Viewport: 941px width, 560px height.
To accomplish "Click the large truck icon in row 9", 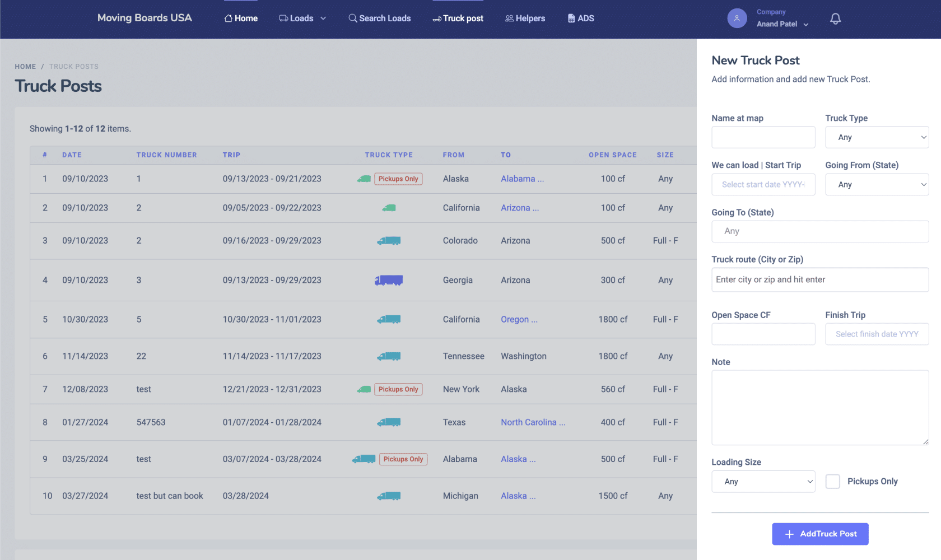I will [364, 459].
